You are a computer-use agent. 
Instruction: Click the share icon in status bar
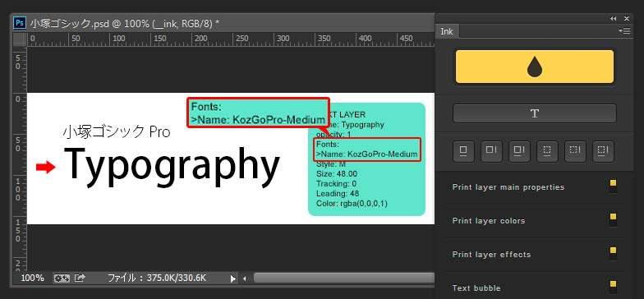[x=80, y=278]
